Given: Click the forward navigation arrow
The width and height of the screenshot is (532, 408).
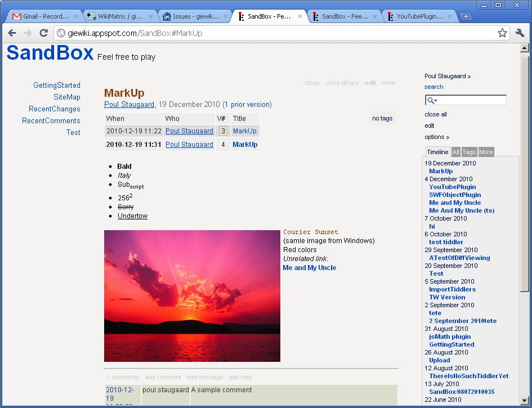Looking at the screenshot, I should (28, 33).
